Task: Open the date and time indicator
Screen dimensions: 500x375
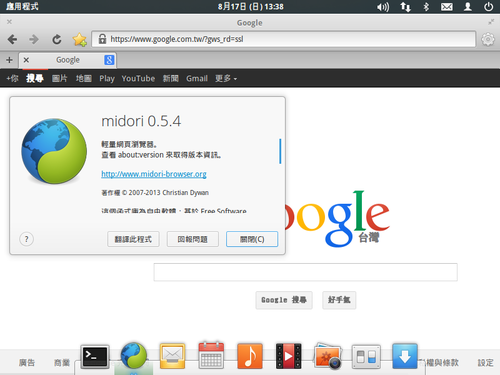Action: pyautogui.click(x=251, y=7)
